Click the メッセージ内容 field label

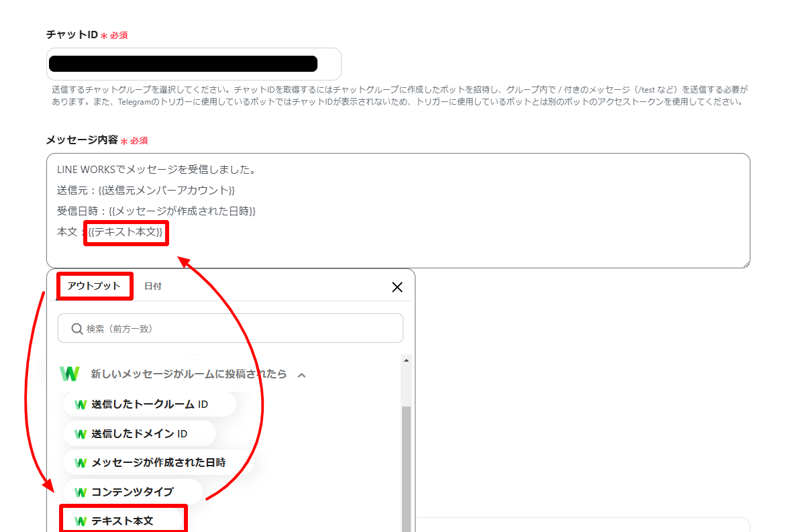(82, 140)
